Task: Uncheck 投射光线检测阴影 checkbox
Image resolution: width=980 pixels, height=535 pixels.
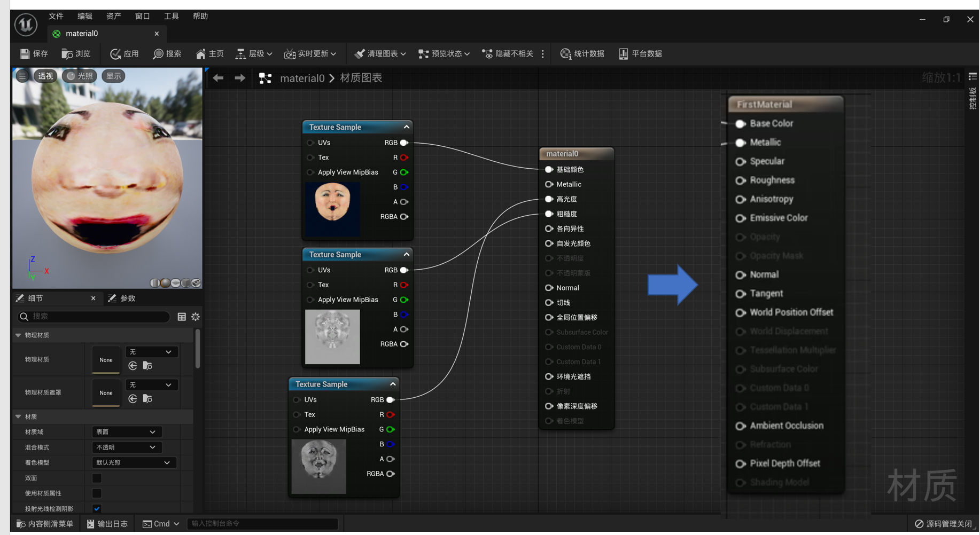Action: (97, 508)
